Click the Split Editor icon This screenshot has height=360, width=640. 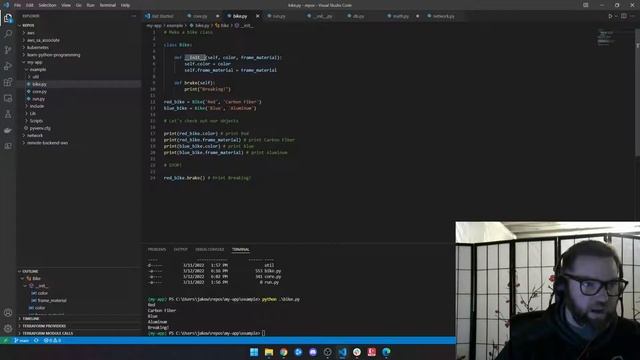pos(624,16)
